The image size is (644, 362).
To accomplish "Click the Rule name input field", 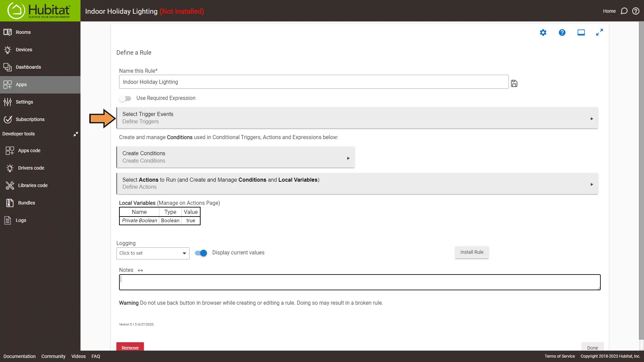I will (314, 82).
